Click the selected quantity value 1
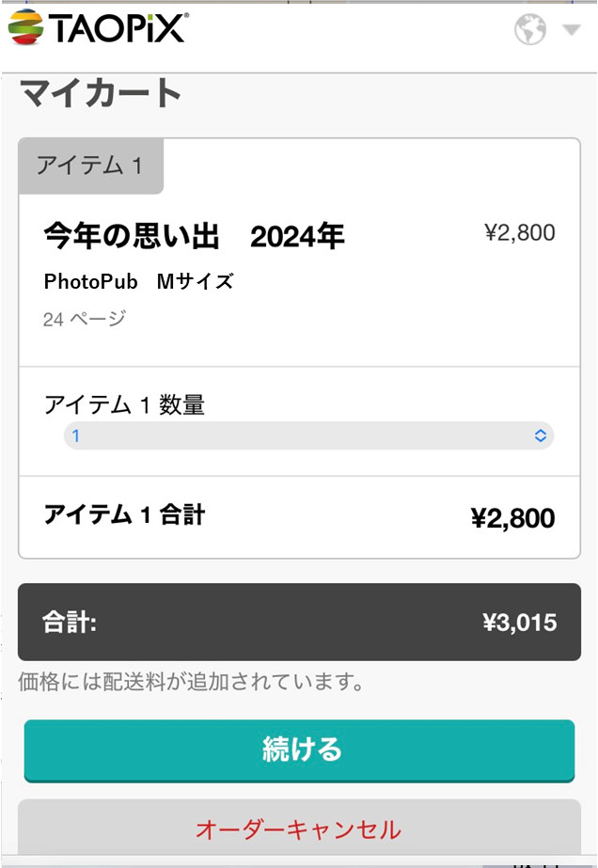 (76, 436)
